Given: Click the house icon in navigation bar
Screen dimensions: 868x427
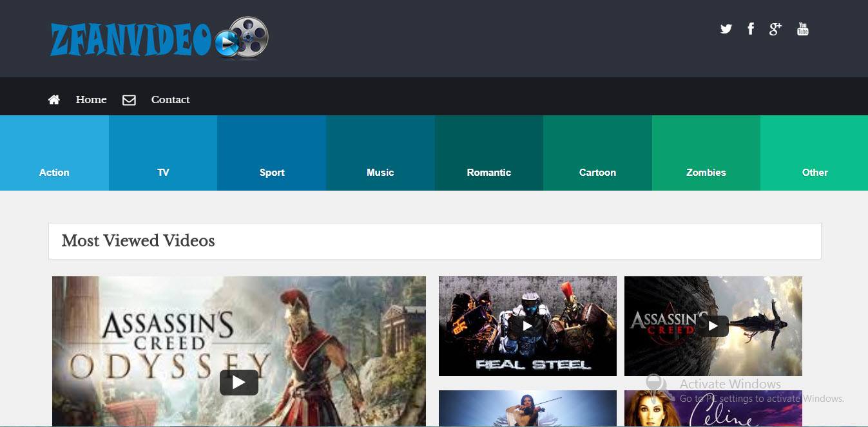Looking at the screenshot, I should 54,100.
